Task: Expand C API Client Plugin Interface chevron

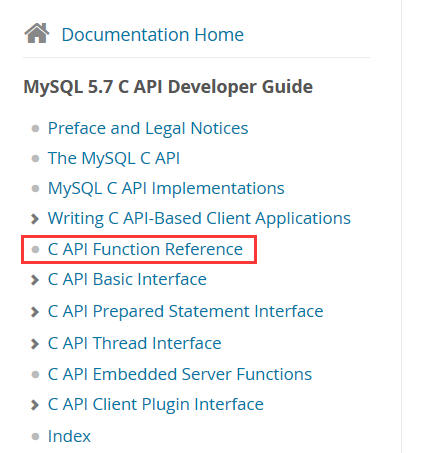Action: pyautogui.click(x=35, y=405)
